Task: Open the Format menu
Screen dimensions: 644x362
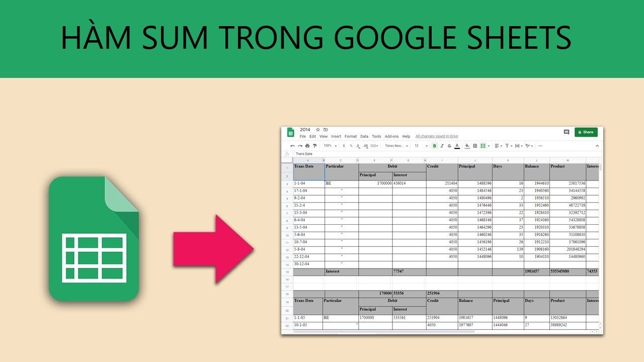Action: point(351,136)
